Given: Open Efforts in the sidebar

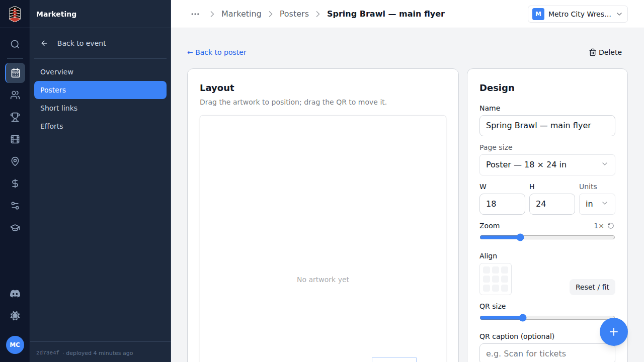Looking at the screenshot, I should 100,126.
